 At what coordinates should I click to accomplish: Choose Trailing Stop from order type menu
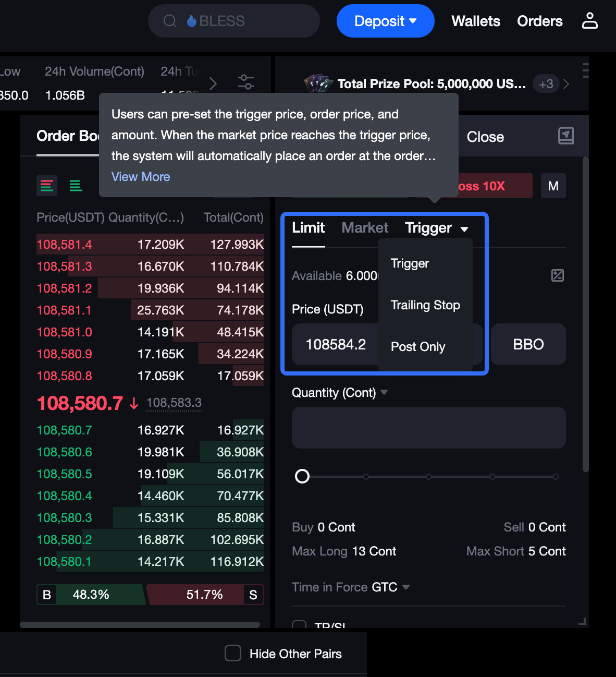(x=425, y=305)
